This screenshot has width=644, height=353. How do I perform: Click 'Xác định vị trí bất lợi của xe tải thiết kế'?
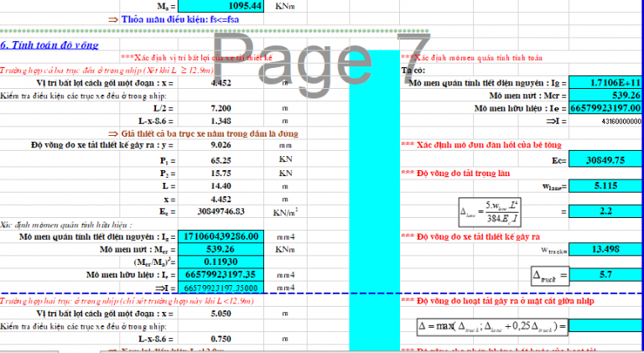(197, 58)
